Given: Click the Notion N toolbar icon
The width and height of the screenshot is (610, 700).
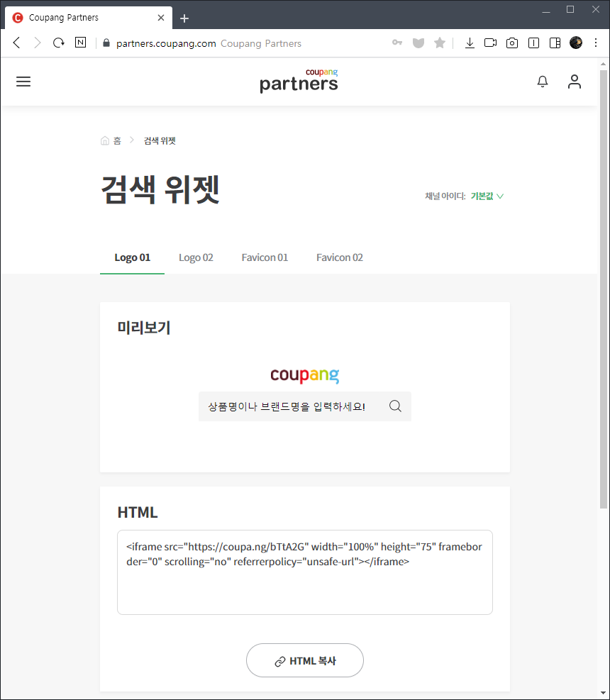Looking at the screenshot, I should point(80,43).
